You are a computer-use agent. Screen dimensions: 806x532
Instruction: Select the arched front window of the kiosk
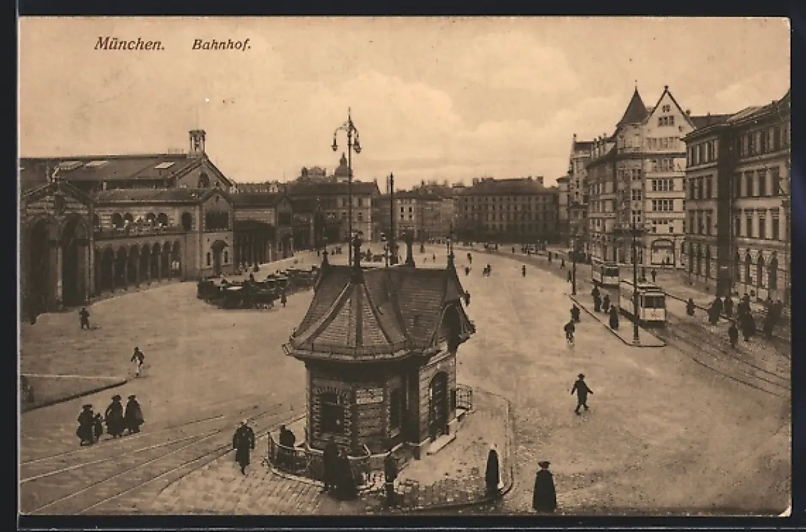pyautogui.click(x=332, y=412)
